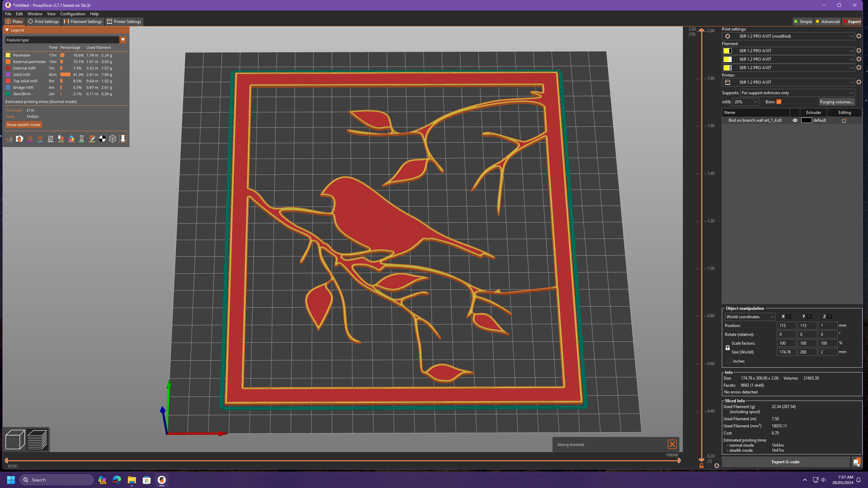The width and height of the screenshot is (868, 488).
Task: Open Supports dropdown
Action: [x=797, y=93]
